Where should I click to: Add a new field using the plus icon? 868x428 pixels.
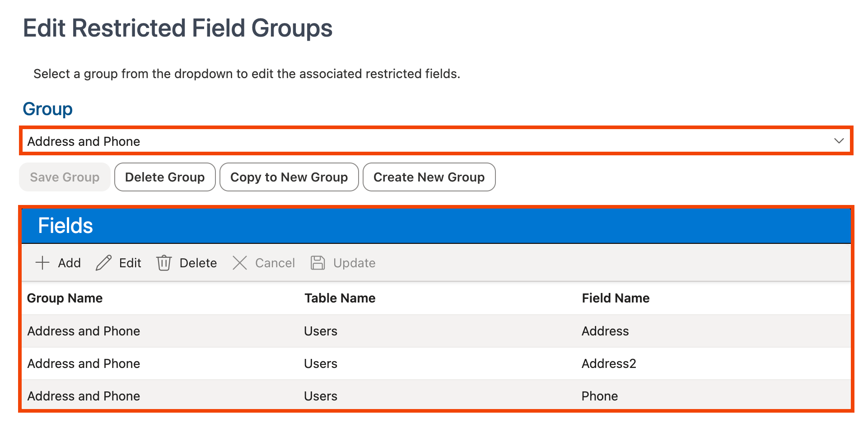(x=58, y=263)
